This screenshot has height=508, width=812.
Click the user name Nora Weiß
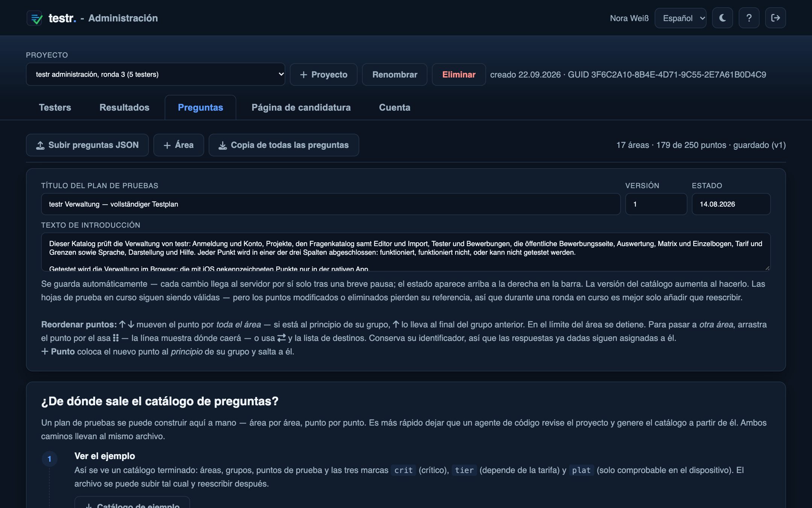(x=629, y=18)
